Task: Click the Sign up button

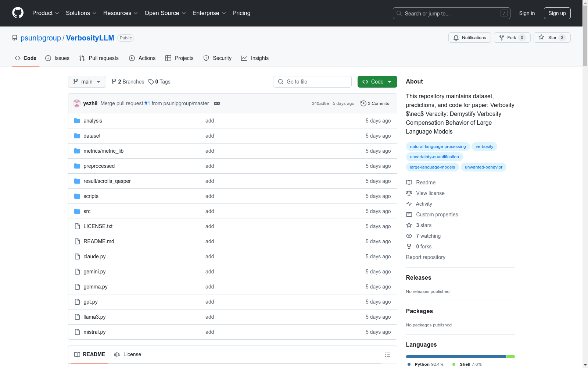Action: pos(557,13)
